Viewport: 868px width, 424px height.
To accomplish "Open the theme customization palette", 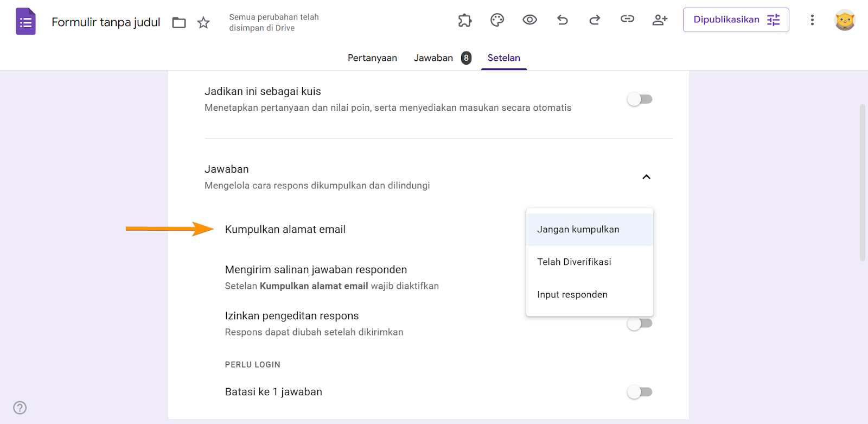I will (497, 20).
